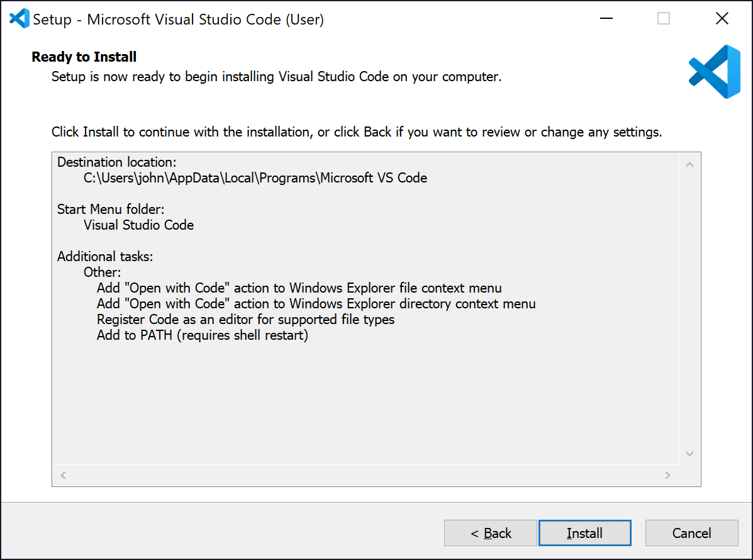The width and height of the screenshot is (753, 560).
Task: Select the destination path Microsoft VS Code line
Action: 255,177
